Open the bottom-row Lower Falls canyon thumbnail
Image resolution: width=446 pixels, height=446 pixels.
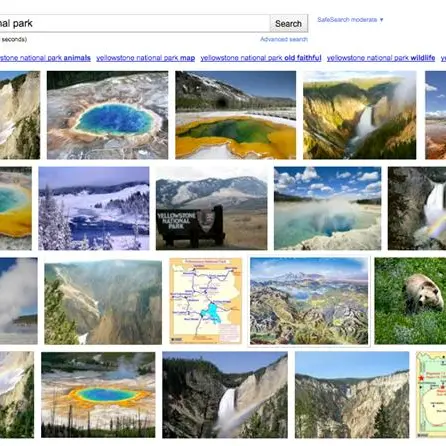pyautogui.click(x=225, y=395)
